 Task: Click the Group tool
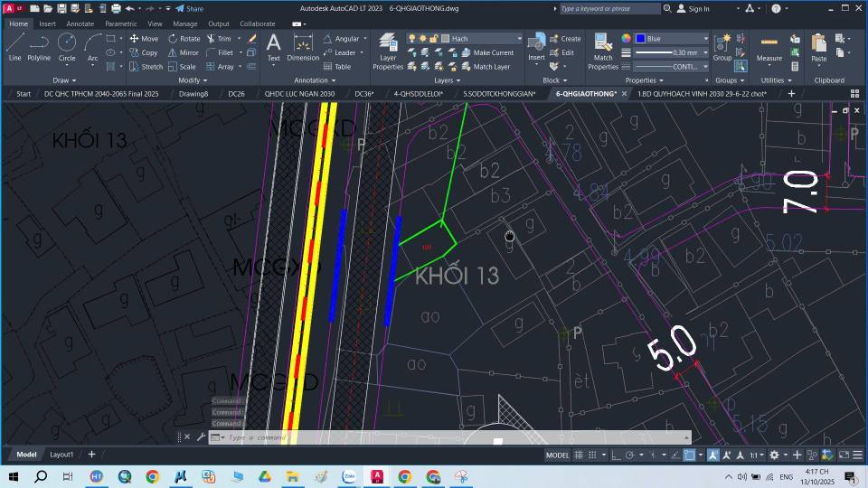[722, 47]
